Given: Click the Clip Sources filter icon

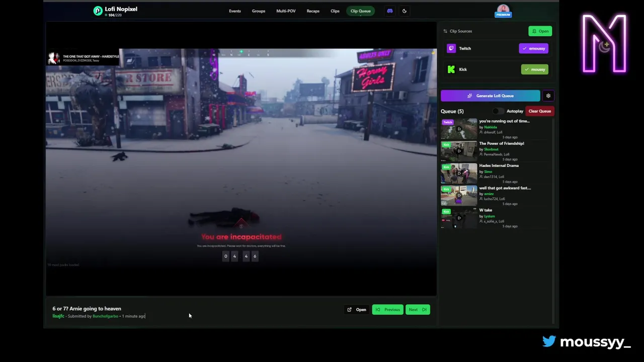Looking at the screenshot, I should click(445, 31).
